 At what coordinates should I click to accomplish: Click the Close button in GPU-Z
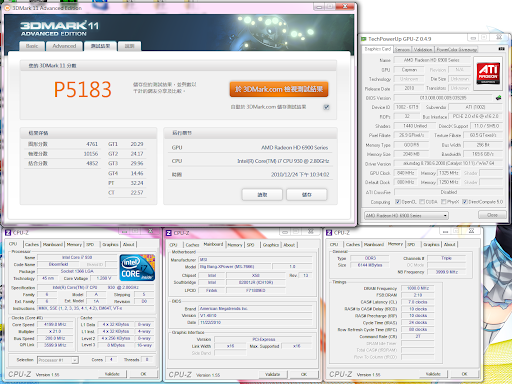[x=492, y=215]
